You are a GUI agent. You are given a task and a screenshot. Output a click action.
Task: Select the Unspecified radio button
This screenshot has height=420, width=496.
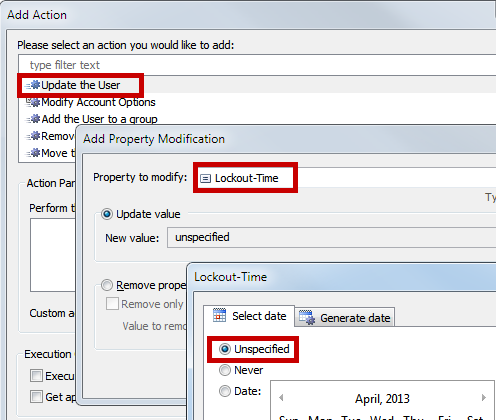(225, 349)
